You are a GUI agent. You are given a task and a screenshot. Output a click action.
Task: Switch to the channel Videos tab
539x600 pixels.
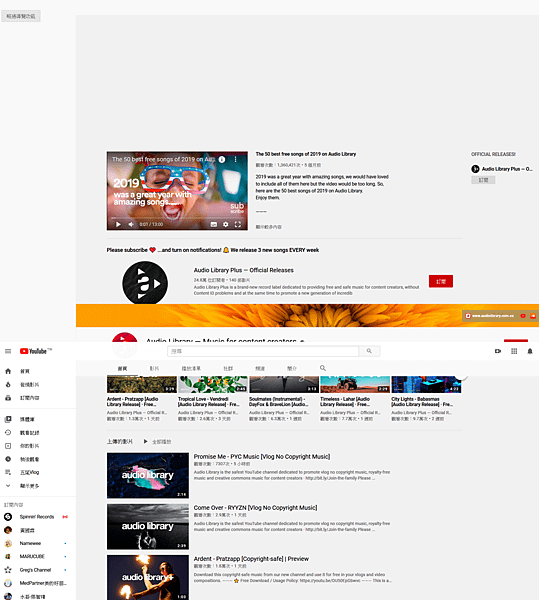[154, 368]
